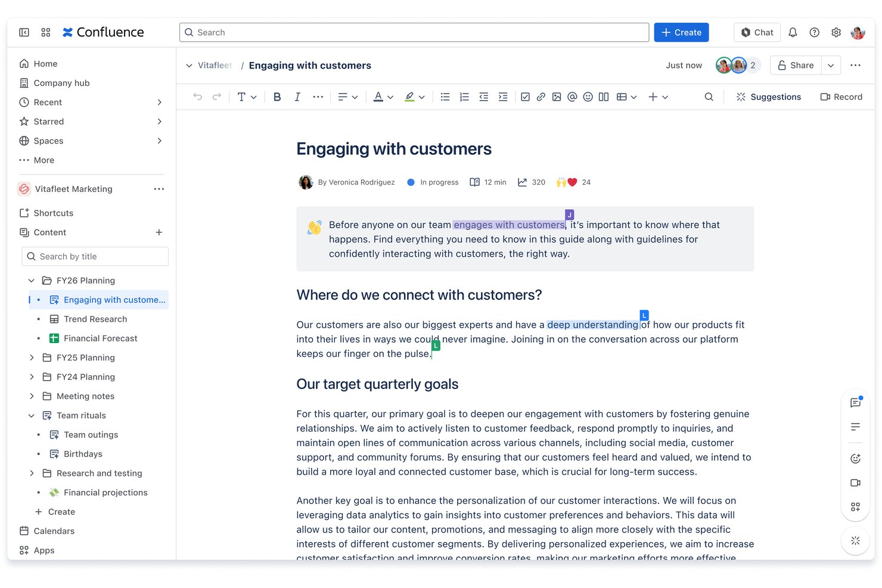Viewport: 882px width, 588px height.
Task: Open Vitafleet Marketing space options ellipsis
Action: (x=159, y=189)
